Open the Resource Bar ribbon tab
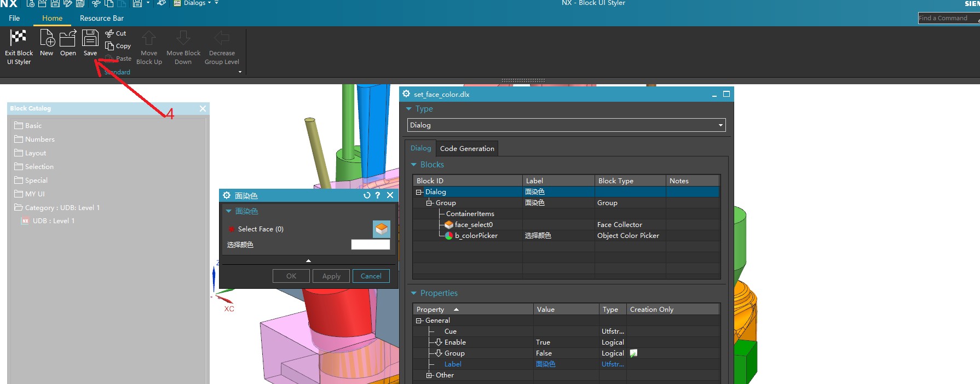980x384 pixels. (x=101, y=18)
